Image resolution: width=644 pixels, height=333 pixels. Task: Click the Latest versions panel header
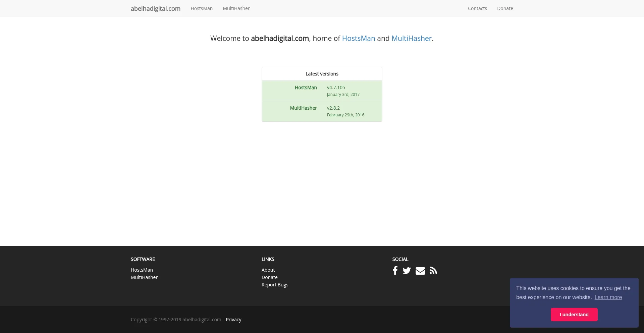[x=322, y=74]
